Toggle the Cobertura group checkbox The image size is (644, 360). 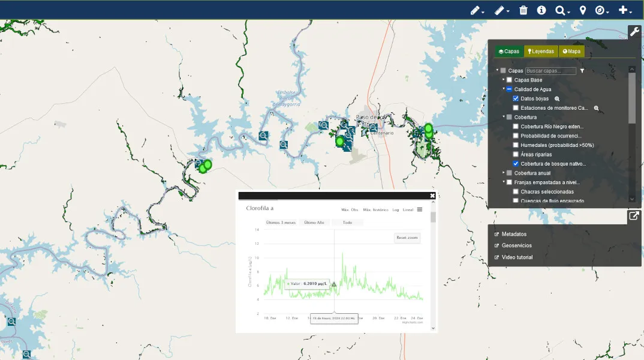point(509,117)
